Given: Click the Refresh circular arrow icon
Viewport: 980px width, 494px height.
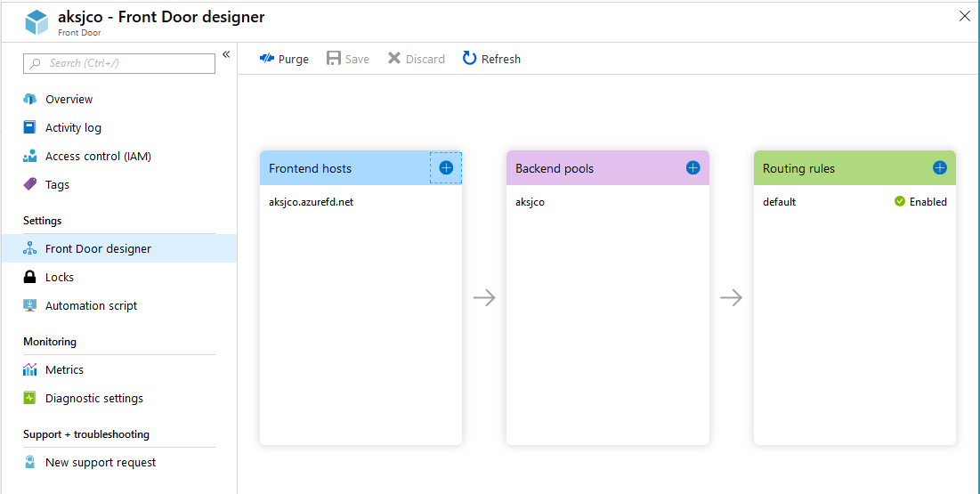Looking at the screenshot, I should click(469, 59).
